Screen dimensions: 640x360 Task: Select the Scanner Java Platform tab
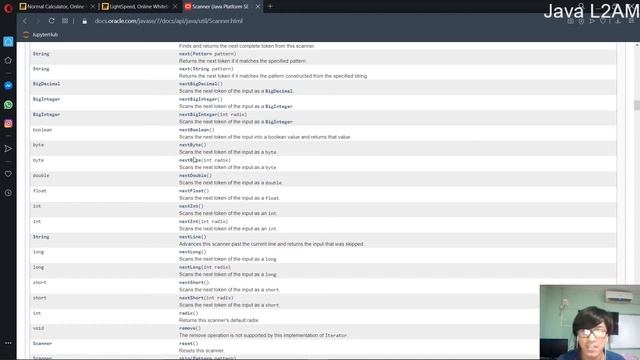point(222,7)
